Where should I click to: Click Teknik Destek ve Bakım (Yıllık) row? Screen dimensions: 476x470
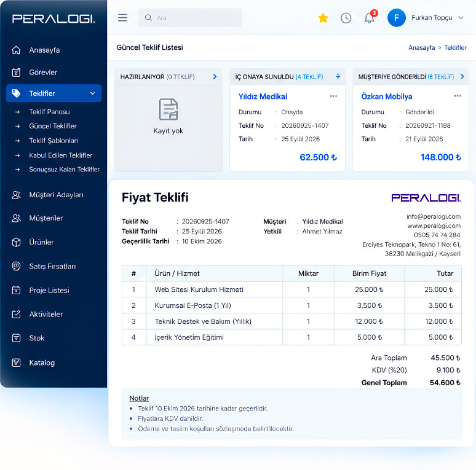292,321
